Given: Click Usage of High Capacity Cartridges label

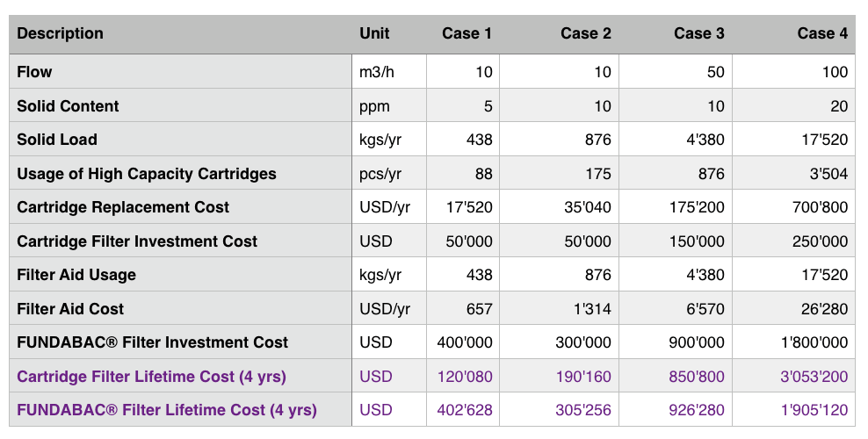Looking at the screenshot, I should click(147, 174).
